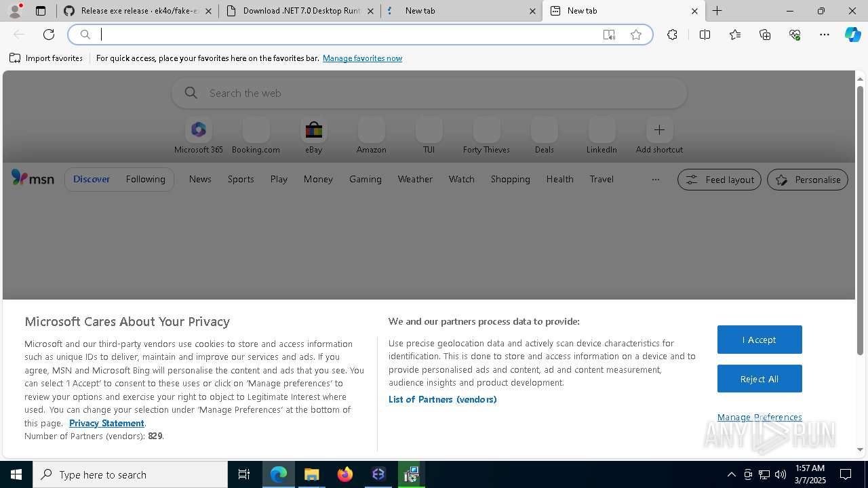Image resolution: width=868 pixels, height=488 pixels.
Task: Open Task View on taskbar
Action: pyautogui.click(x=244, y=474)
